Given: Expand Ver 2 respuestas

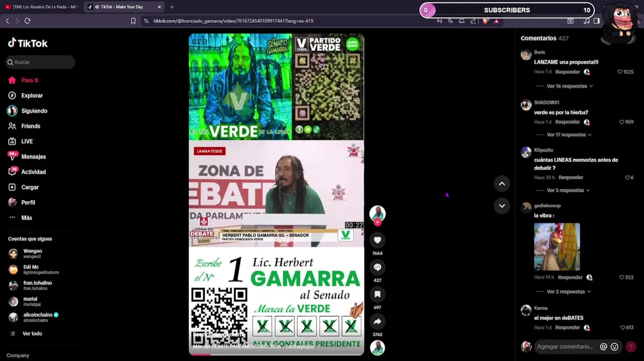Looking at the screenshot, I should click(x=569, y=292).
